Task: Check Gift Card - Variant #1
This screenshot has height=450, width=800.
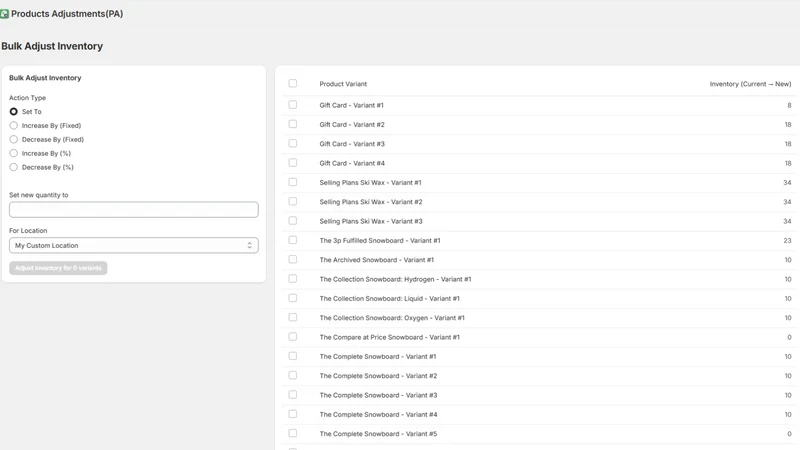Action: (x=292, y=105)
